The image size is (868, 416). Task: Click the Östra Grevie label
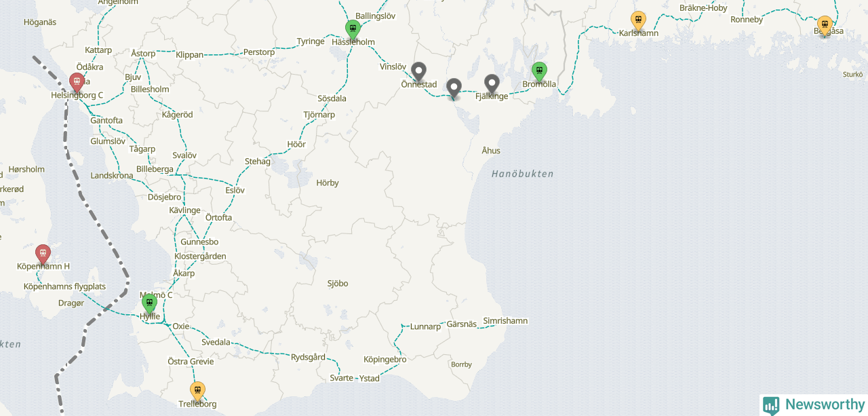(191, 362)
